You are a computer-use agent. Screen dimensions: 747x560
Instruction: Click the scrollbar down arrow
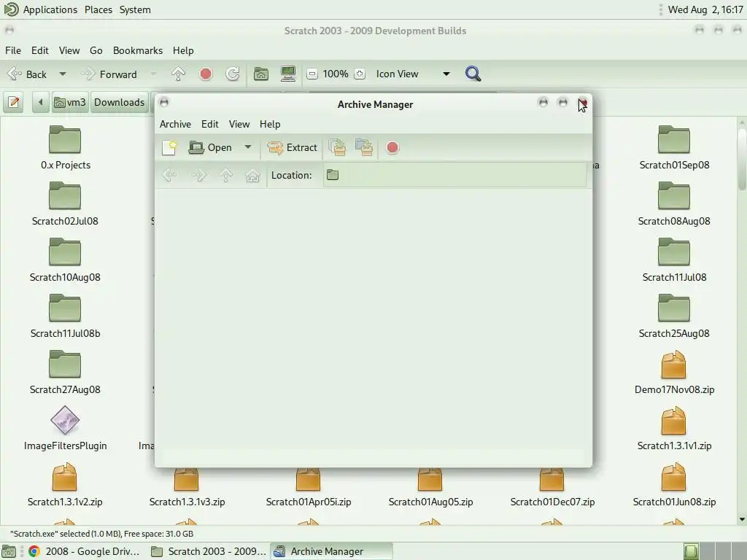742,519
